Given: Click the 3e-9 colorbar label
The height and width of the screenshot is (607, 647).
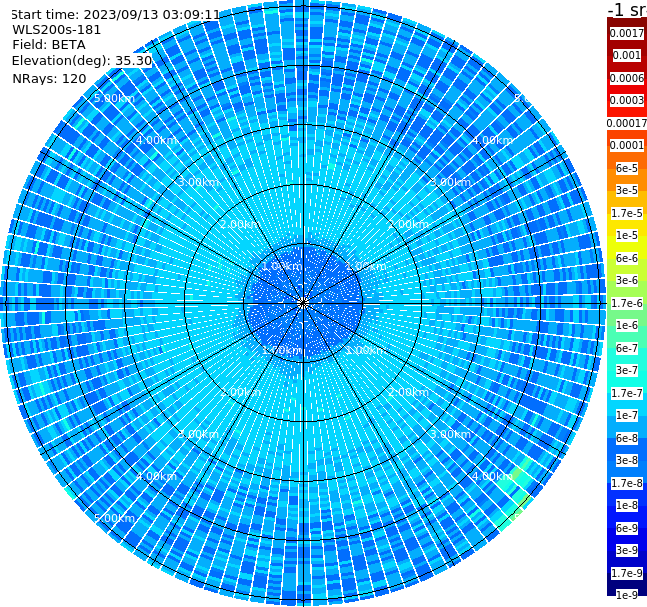Looking at the screenshot, I should click(x=627, y=550).
